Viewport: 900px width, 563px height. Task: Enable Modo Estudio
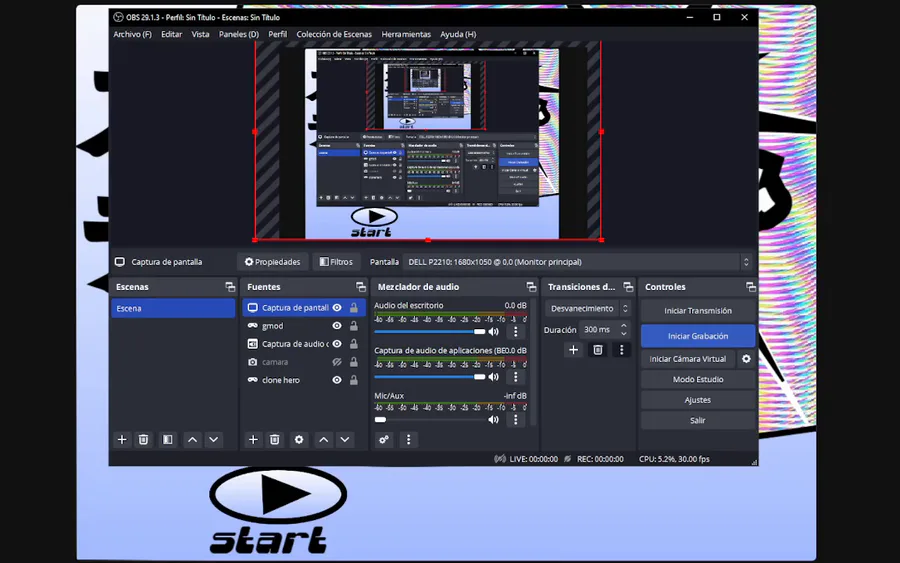(698, 379)
